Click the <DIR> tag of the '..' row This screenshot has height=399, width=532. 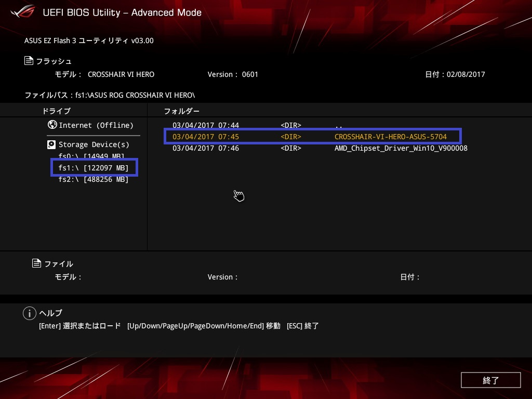pyautogui.click(x=291, y=125)
